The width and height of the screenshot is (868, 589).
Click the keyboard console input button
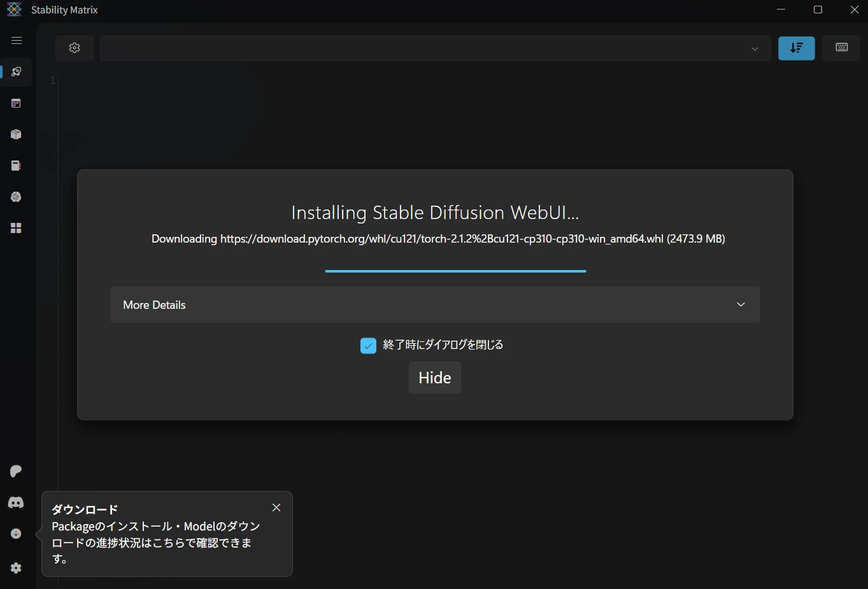pyautogui.click(x=842, y=48)
